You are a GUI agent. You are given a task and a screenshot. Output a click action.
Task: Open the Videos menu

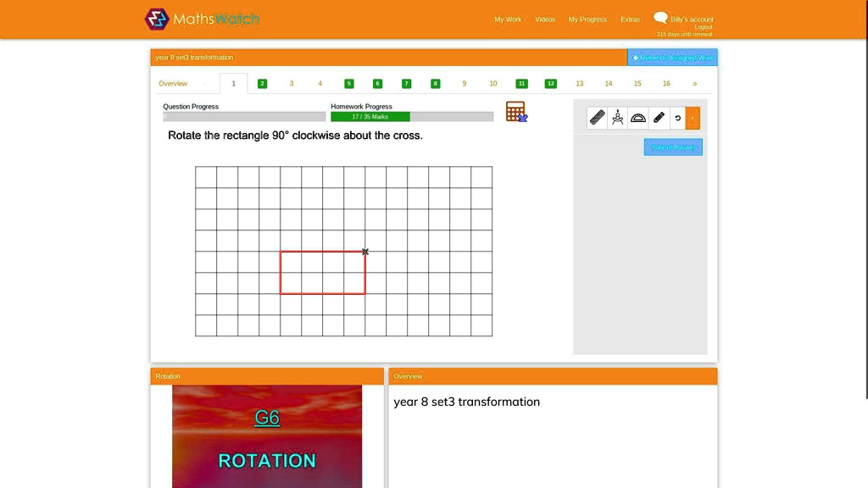coord(545,19)
